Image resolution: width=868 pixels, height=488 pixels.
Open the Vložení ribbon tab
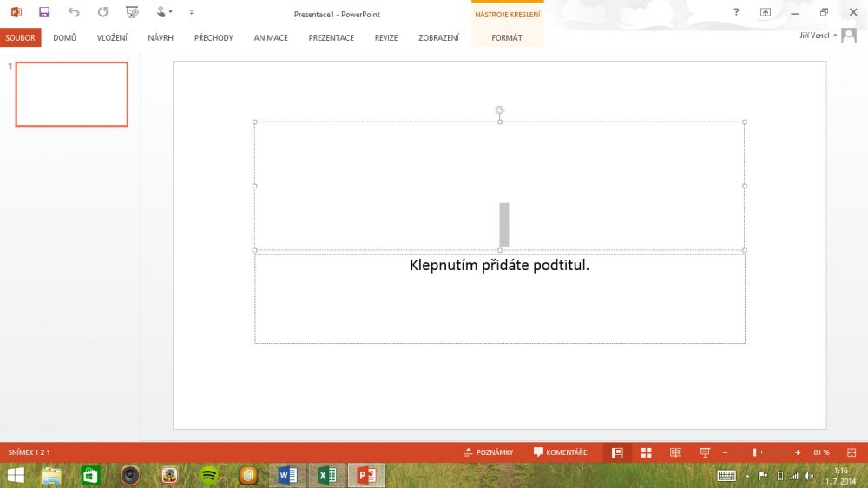coord(112,38)
